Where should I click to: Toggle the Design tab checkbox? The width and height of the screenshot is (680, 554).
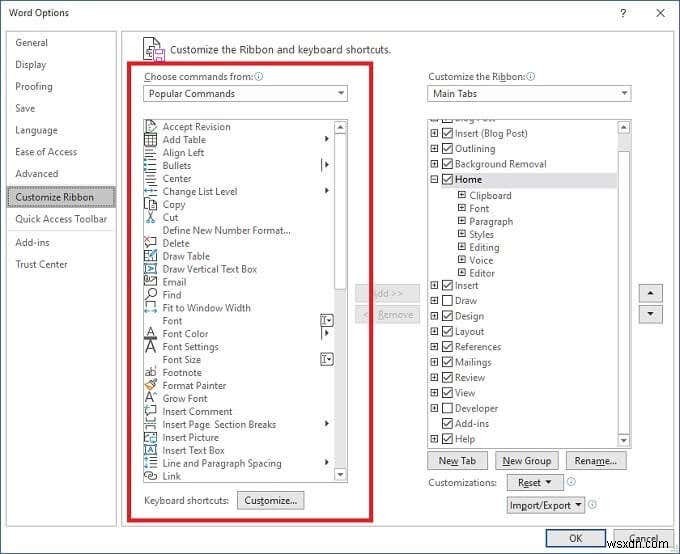click(448, 316)
